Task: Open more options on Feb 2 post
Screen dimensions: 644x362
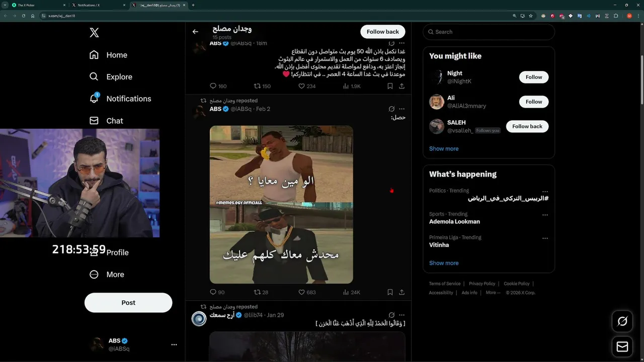Action: coord(401,109)
